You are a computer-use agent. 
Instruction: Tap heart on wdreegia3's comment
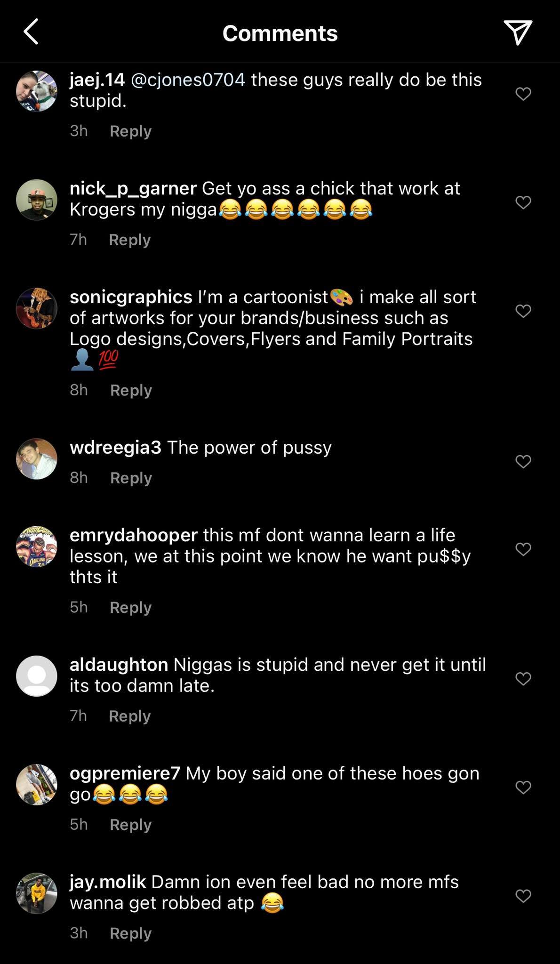[523, 461]
